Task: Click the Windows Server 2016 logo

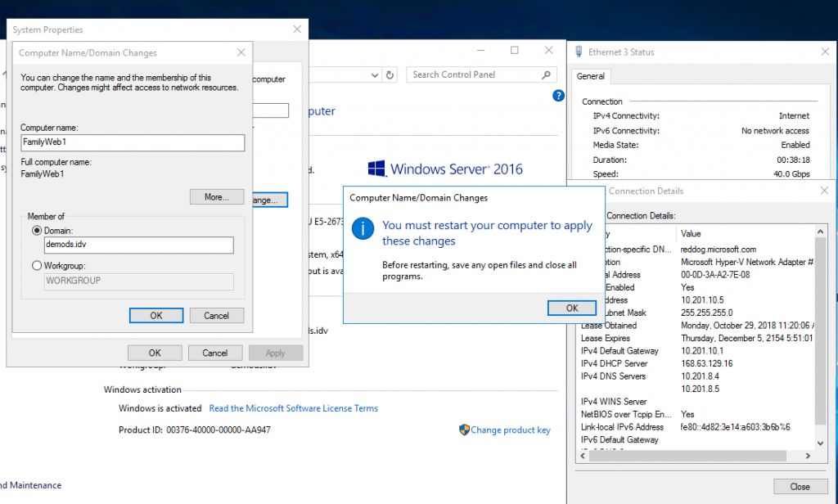Action: click(x=445, y=169)
